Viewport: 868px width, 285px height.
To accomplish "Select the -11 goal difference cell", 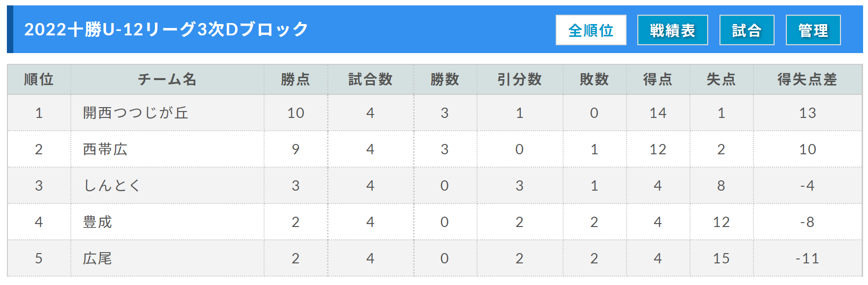I will [x=808, y=258].
